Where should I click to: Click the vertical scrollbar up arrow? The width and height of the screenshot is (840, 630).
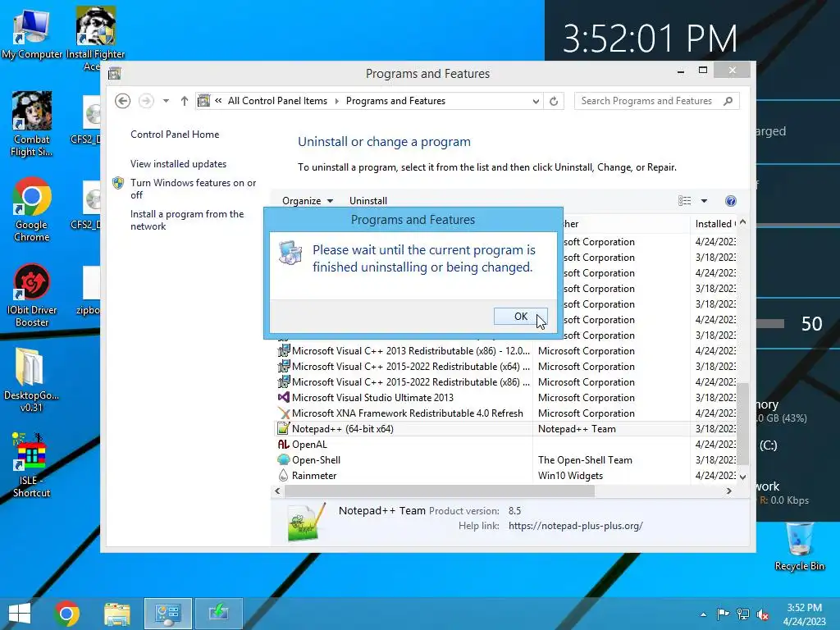click(x=743, y=221)
